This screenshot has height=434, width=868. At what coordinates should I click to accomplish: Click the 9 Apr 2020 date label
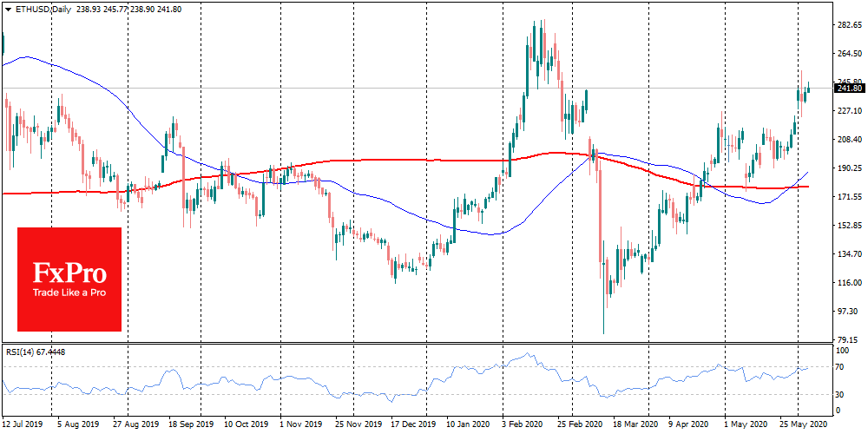coord(687,423)
